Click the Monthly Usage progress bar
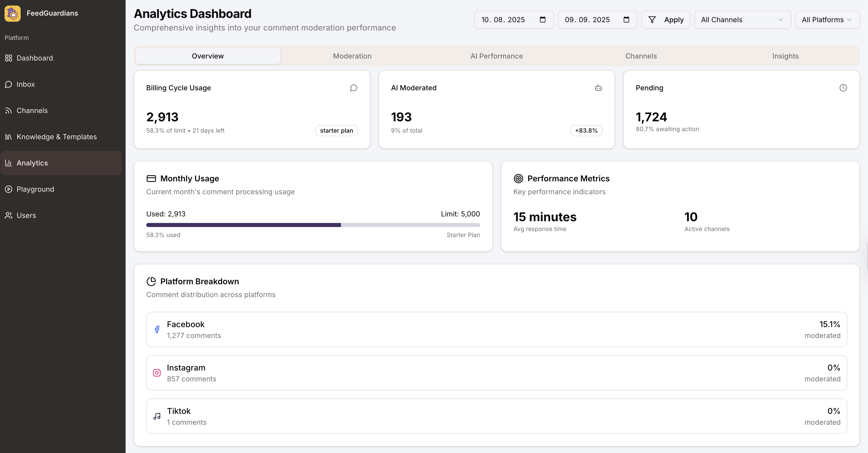Screen dimensions: 868x453 click(x=313, y=225)
